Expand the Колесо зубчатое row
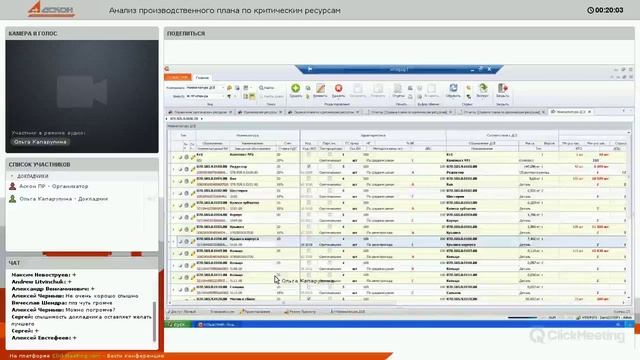Image resolution: width=640 pixels, height=360 pixels. [x=173, y=205]
